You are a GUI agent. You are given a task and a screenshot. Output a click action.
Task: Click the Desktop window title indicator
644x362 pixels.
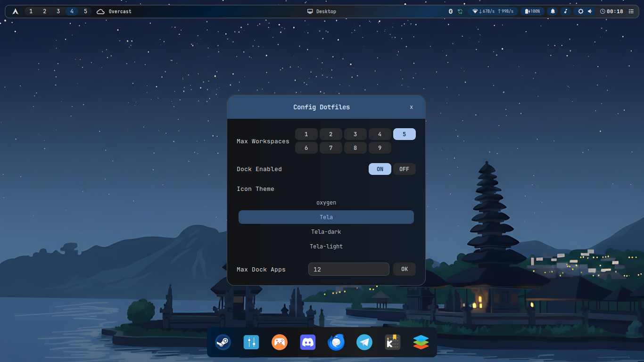322,11
